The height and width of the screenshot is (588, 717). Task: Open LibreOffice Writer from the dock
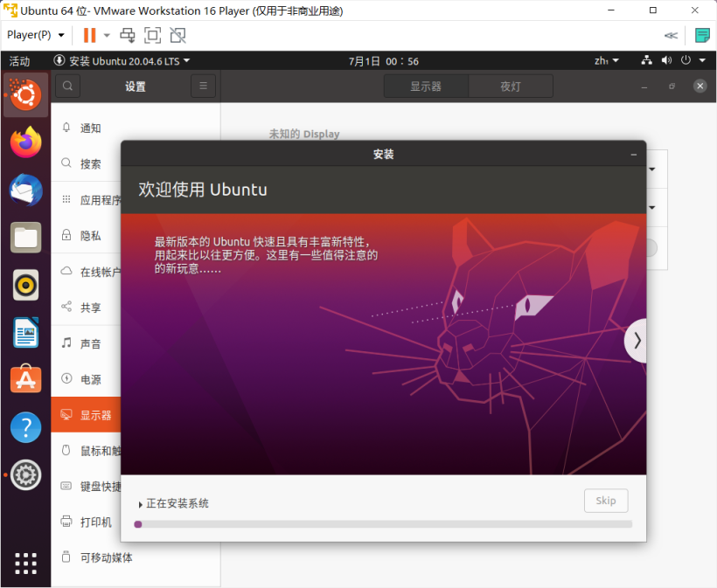(x=25, y=333)
